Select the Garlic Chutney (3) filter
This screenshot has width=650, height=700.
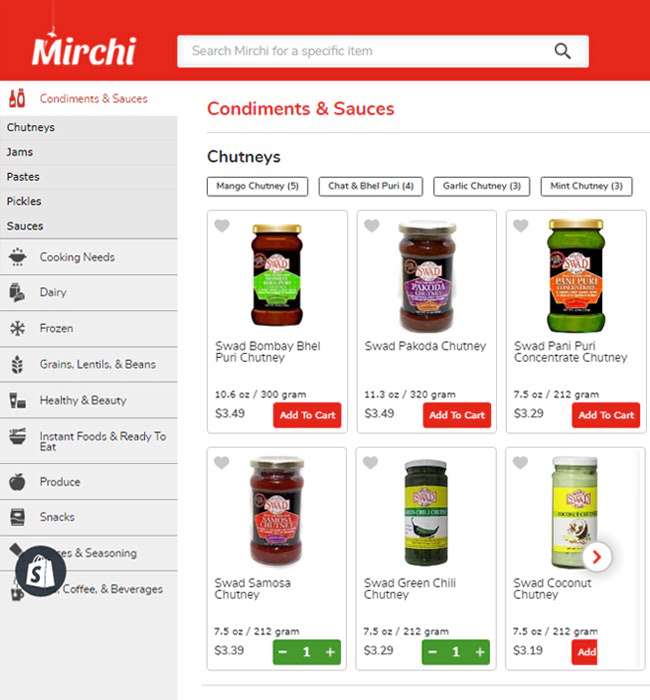point(482,186)
